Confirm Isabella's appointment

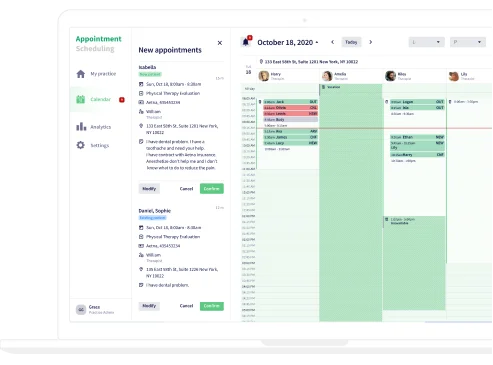tap(212, 189)
